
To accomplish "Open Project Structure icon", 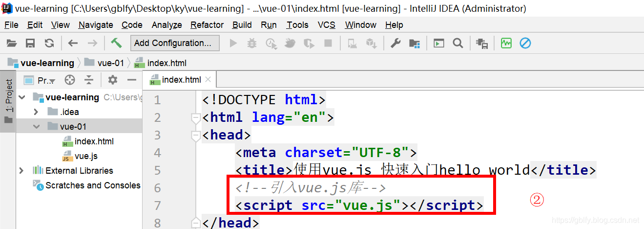I will point(415,44).
